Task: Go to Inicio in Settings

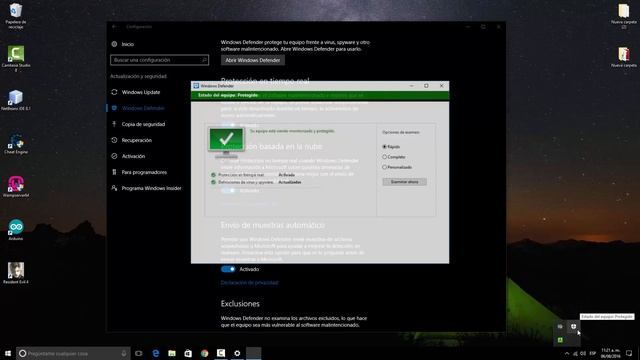Action: pos(127,44)
